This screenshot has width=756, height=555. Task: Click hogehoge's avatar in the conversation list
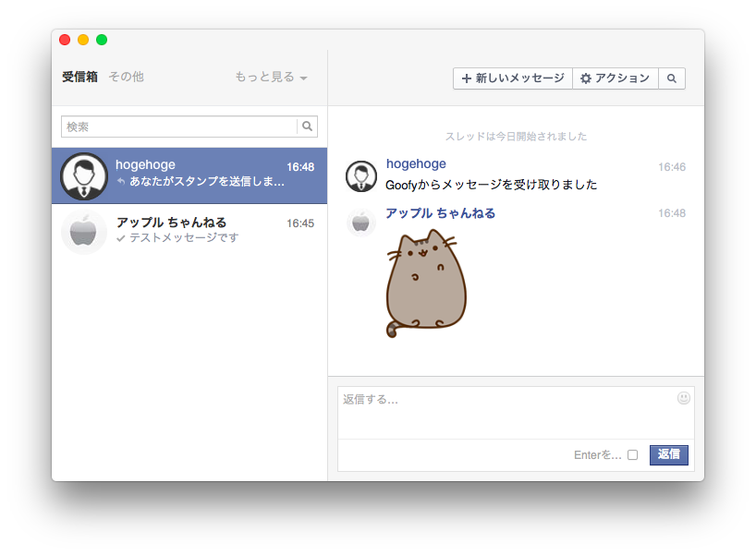pyautogui.click(x=84, y=175)
